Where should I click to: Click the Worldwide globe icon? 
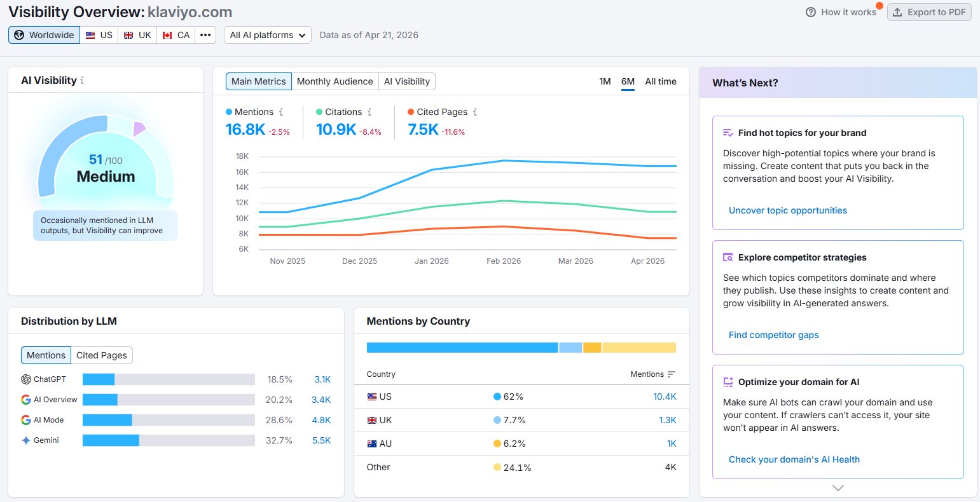coord(19,35)
